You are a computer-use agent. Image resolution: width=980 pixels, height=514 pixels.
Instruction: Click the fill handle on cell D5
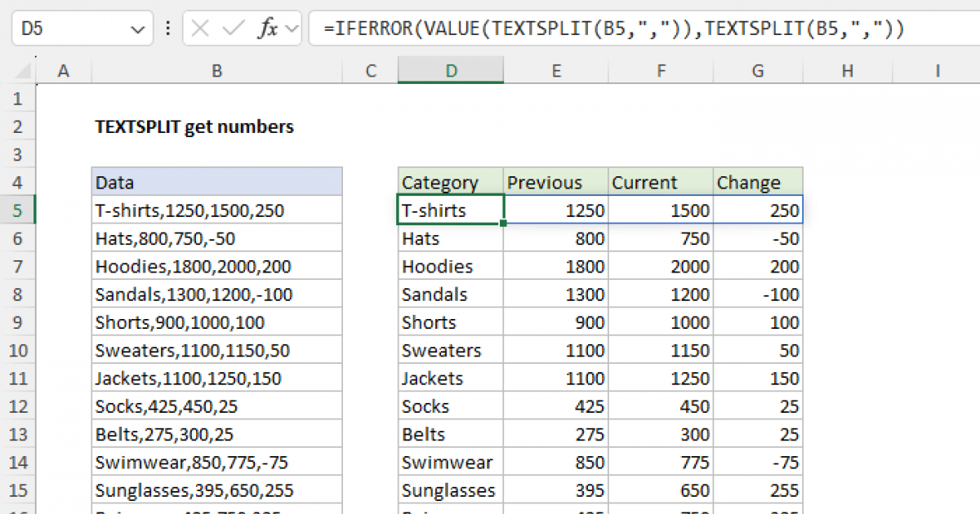coord(504,223)
